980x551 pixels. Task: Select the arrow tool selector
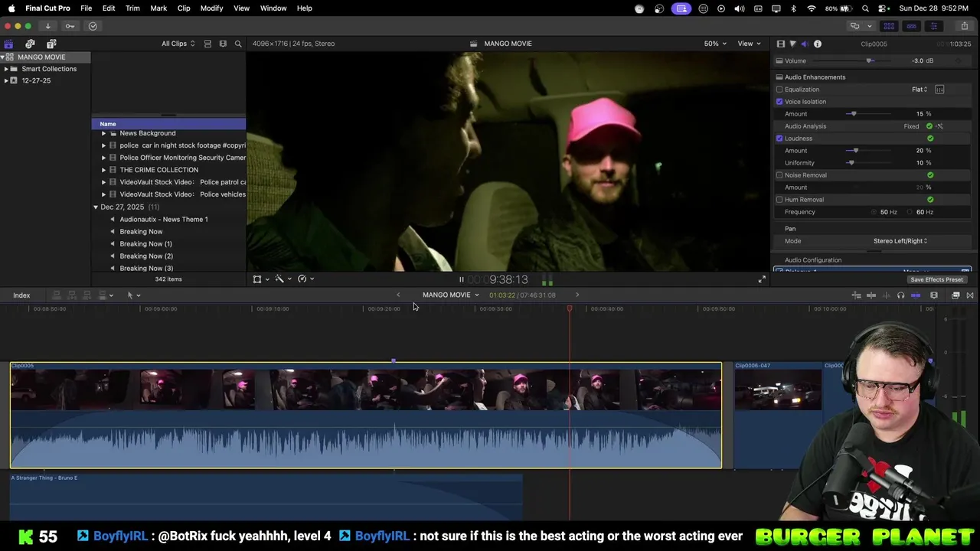click(133, 295)
